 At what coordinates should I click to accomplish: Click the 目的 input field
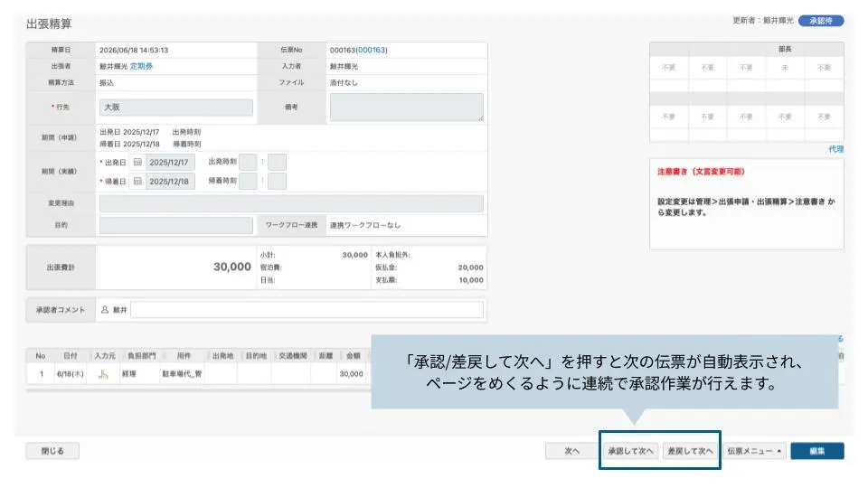coord(176,225)
